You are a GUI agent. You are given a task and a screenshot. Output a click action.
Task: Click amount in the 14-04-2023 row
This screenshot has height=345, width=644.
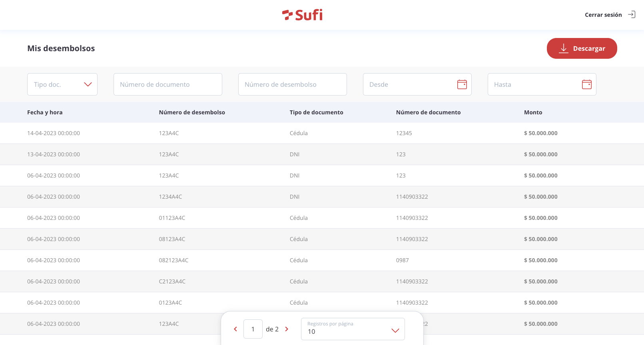click(540, 133)
